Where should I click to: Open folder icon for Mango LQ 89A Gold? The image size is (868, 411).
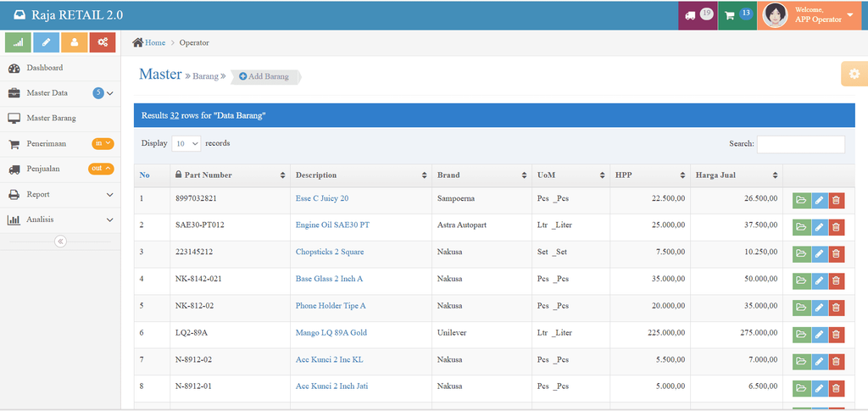click(x=802, y=334)
